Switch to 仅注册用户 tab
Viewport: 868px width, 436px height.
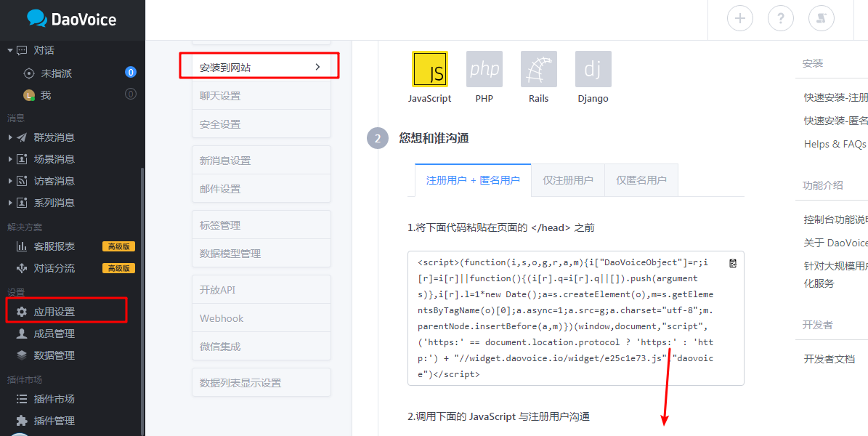[x=568, y=180]
